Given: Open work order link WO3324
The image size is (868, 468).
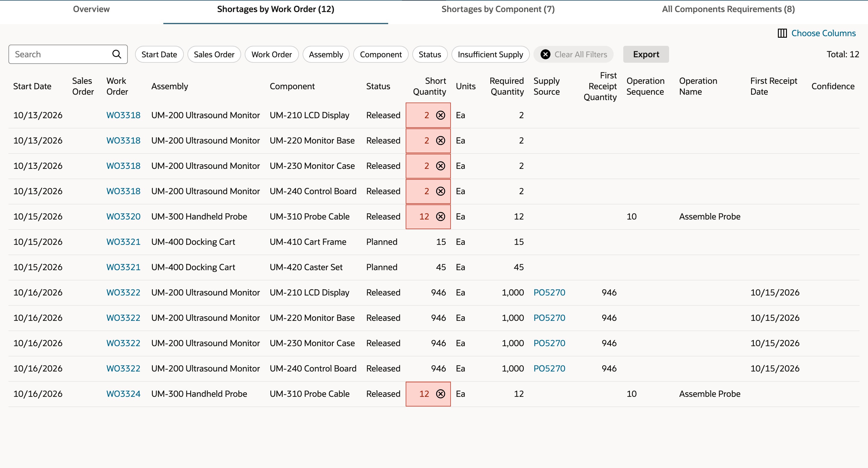Looking at the screenshot, I should [x=123, y=394].
